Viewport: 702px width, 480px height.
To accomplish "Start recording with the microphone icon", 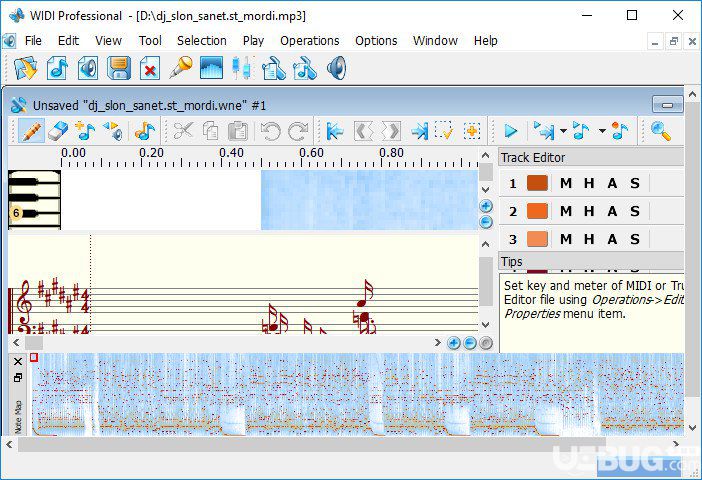I will [181, 68].
